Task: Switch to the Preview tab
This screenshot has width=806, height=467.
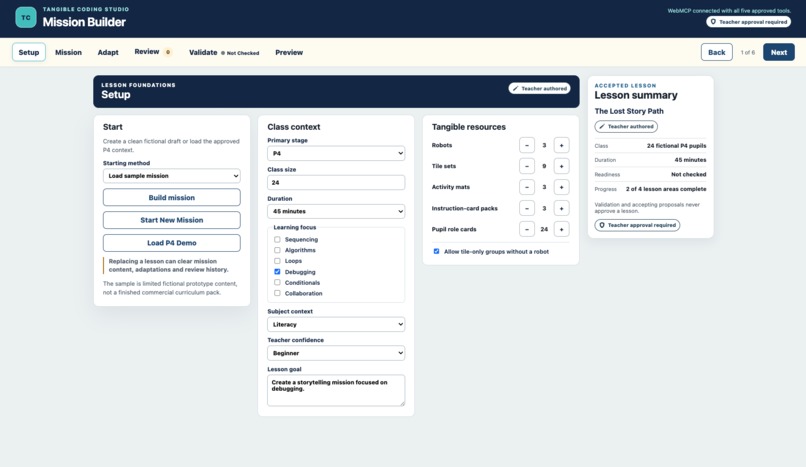Action: coord(289,52)
